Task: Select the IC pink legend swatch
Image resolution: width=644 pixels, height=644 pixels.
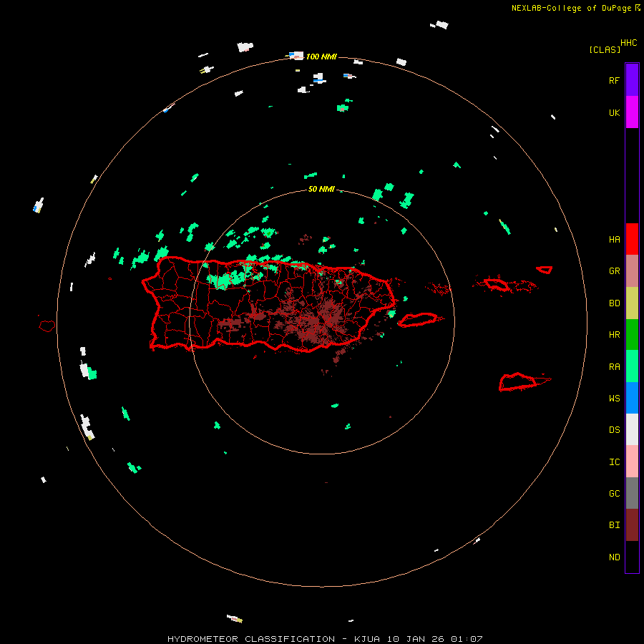Action: click(632, 462)
